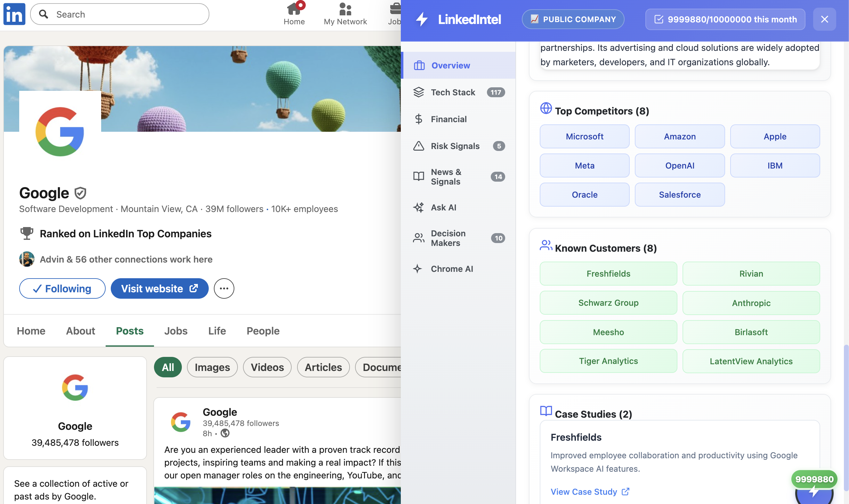Open the Financial dollar icon section
Screen dimensions: 849x504
click(x=418, y=119)
